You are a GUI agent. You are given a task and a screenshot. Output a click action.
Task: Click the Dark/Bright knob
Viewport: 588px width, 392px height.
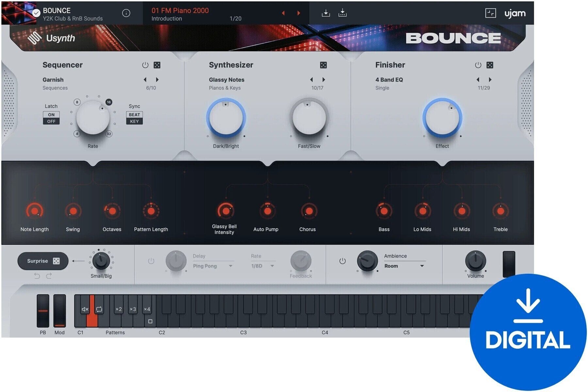tap(226, 118)
